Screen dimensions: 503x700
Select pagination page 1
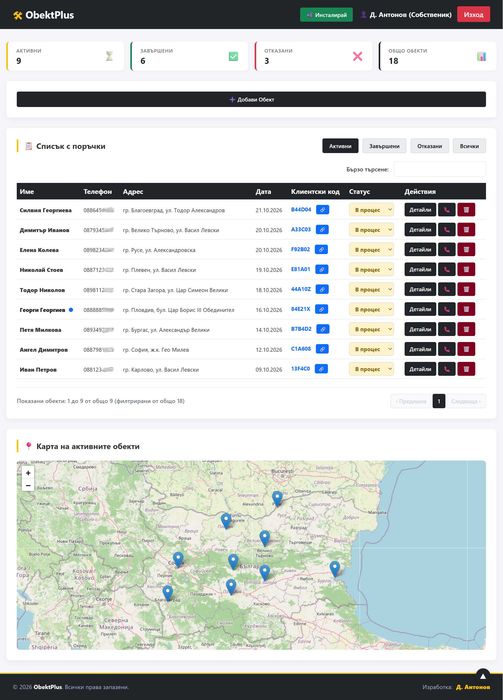point(439,401)
